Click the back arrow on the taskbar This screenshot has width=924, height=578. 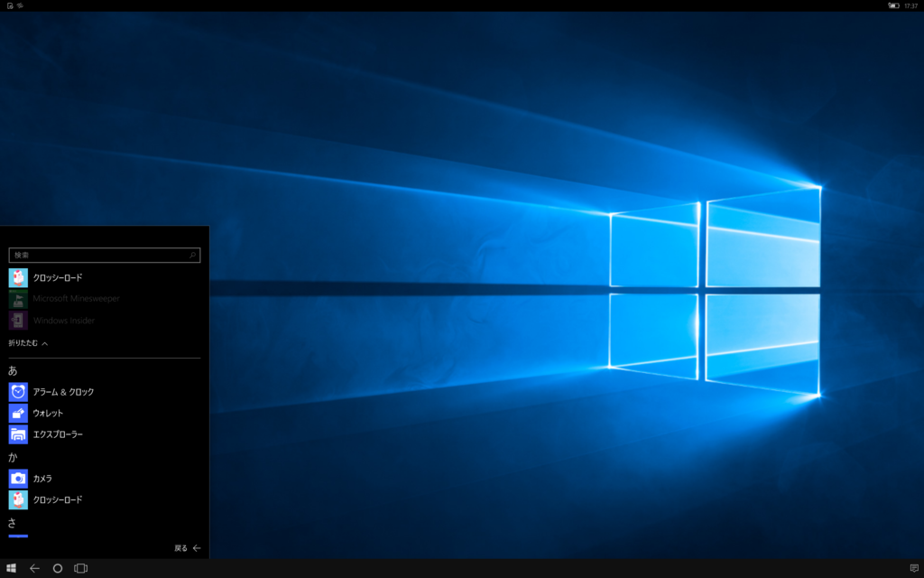point(34,569)
